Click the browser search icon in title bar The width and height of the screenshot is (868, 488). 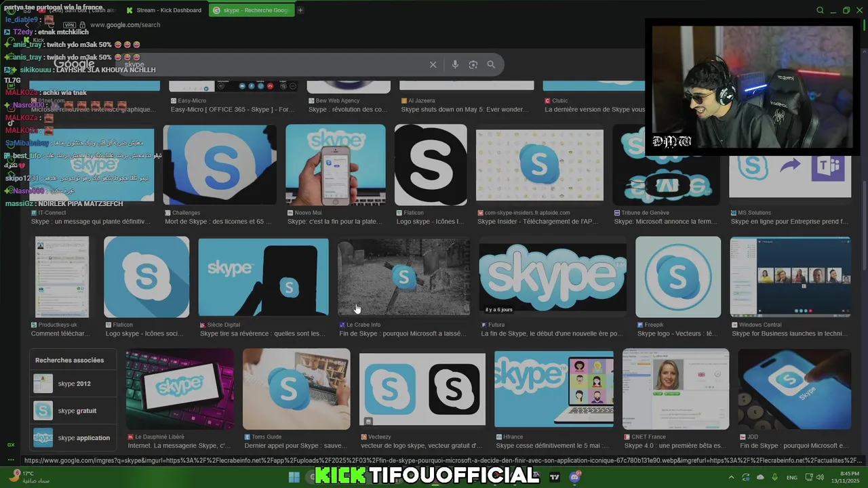(x=820, y=10)
